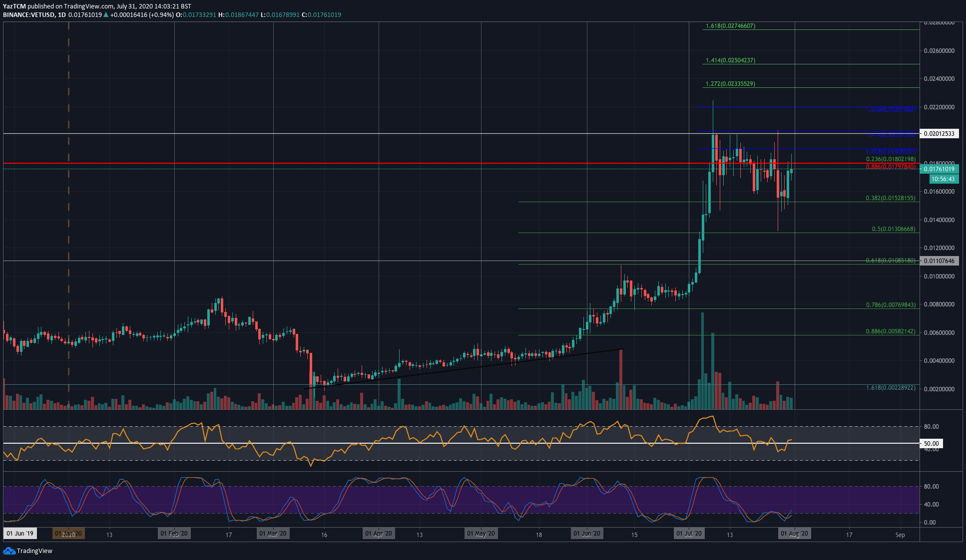Select the 01 Apr '20 date label
Viewport: 966px width, 560px height.
(378, 534)
